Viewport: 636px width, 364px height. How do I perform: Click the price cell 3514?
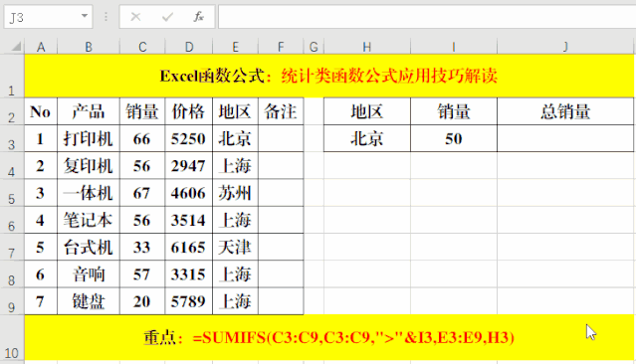[x=188, y=220]
